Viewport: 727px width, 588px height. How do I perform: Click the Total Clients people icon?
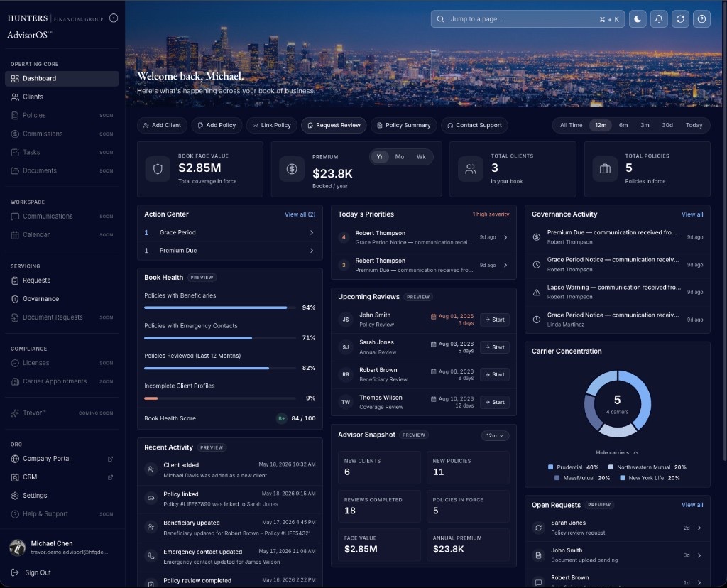471,169
